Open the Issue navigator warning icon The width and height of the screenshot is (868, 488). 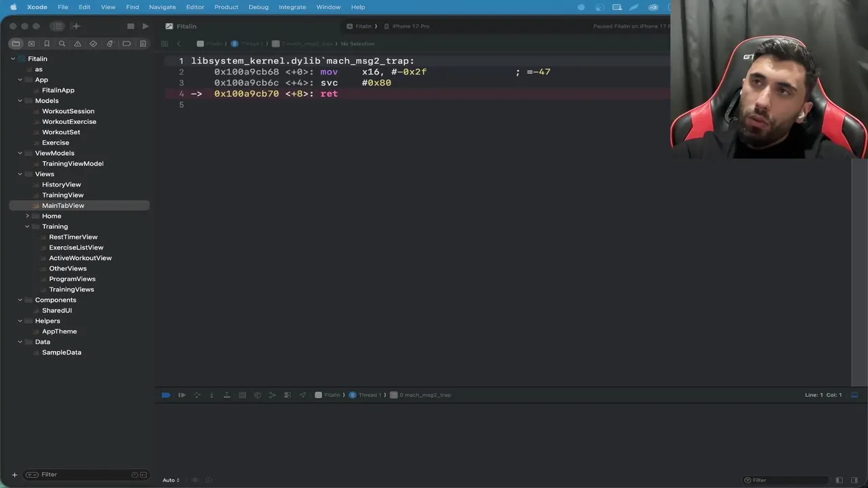click(77, 43)
